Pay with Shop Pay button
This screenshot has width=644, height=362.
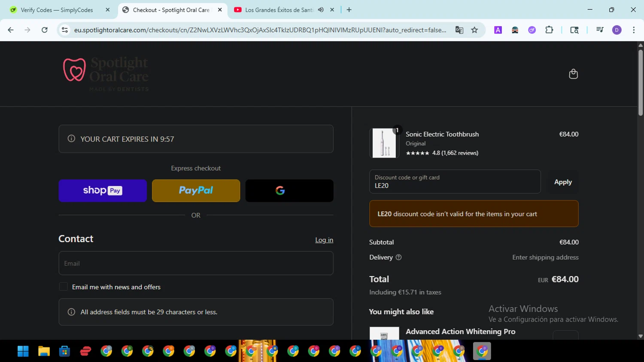pos(103,191)
